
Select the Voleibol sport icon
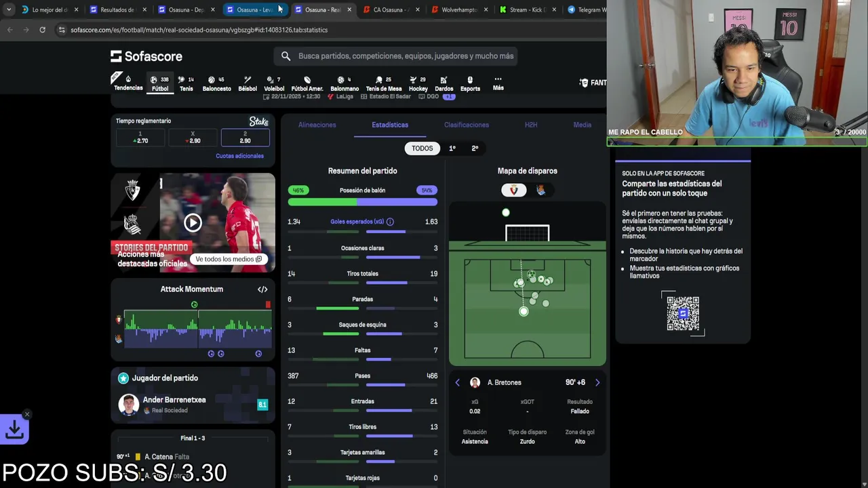[274, 83]
